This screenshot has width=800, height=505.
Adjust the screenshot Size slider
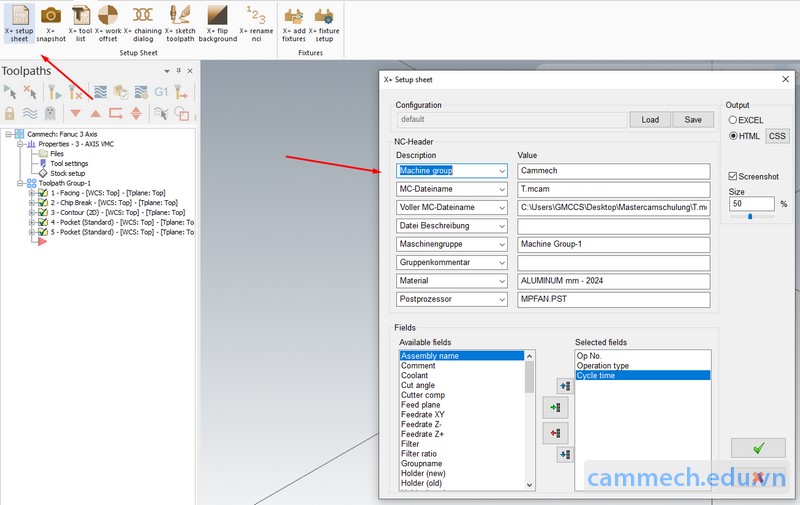(750, 216)
